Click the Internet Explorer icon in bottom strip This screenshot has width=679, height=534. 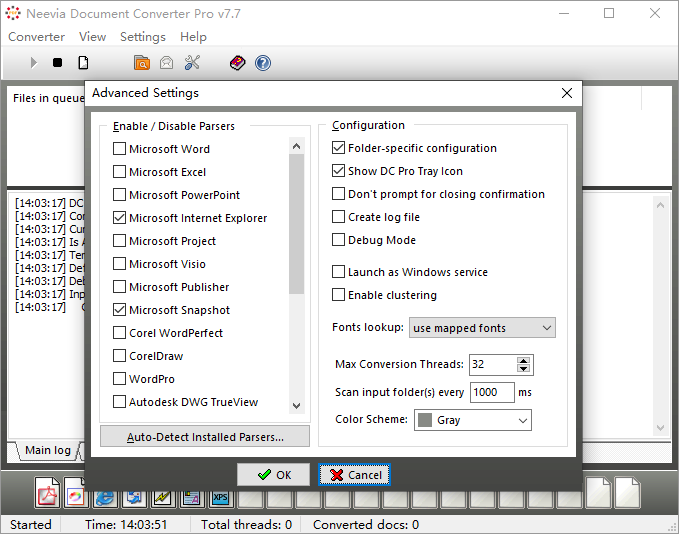pos(105,497)
